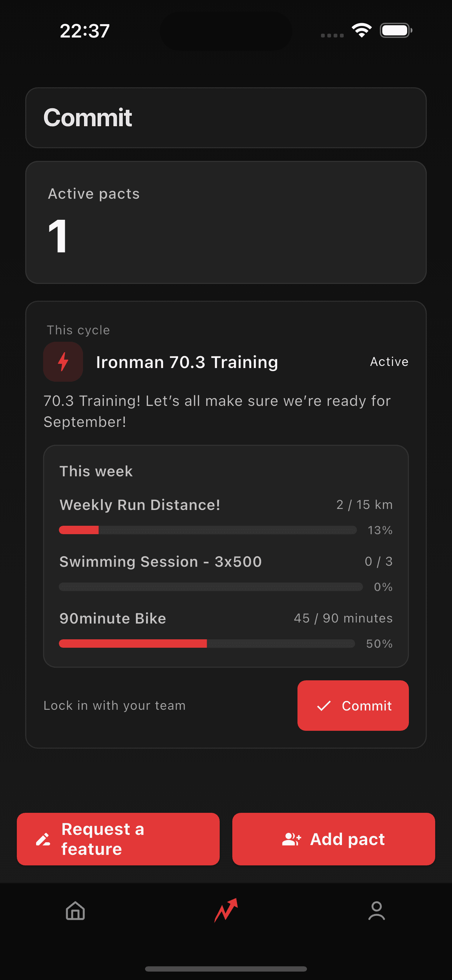Screen dimensions: 452x980
Task: Tap the add-person icon on Add pact
Action: coord(292,839)
